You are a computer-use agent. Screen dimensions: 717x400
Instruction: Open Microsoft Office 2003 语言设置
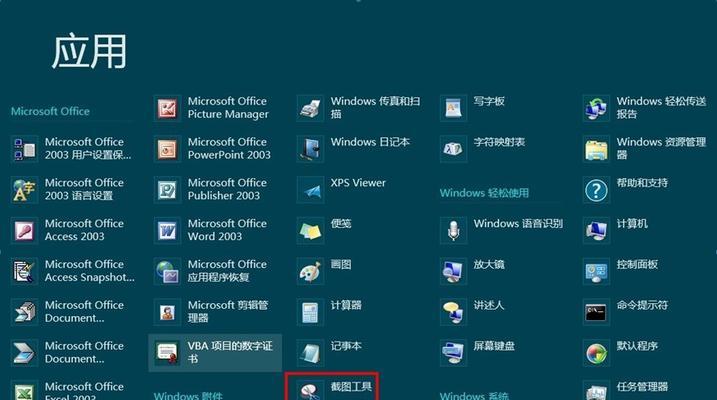tap(72, 189)
